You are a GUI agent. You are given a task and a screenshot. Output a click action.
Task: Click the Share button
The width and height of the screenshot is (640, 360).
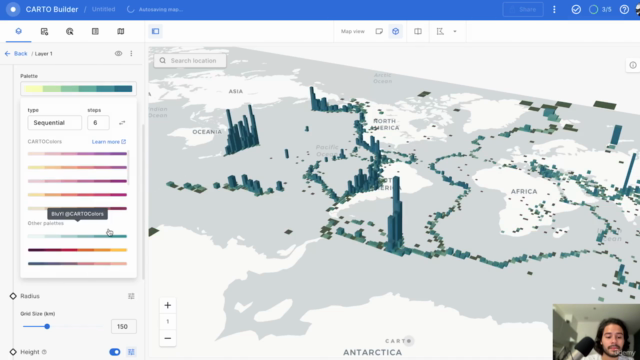point(523,9)
